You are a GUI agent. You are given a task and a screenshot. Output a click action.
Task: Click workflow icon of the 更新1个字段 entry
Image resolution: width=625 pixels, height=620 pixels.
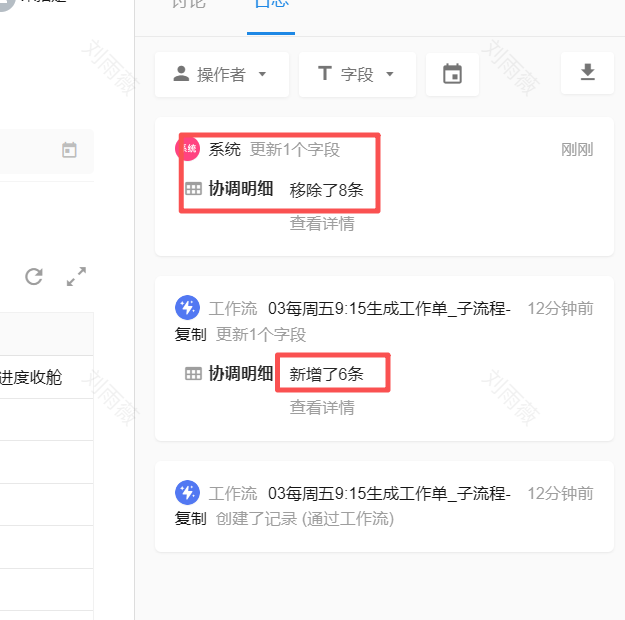point(187,307)
